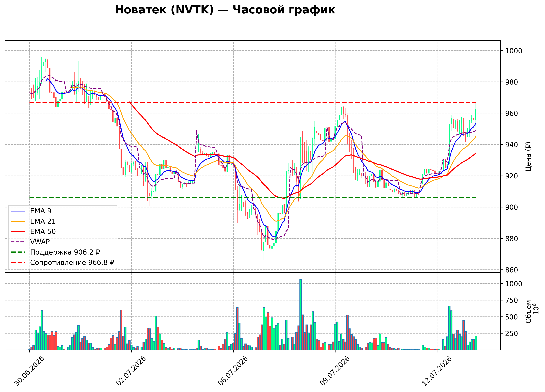
Task: Click the price axis value "960"
Action: (x=512, y=113)
